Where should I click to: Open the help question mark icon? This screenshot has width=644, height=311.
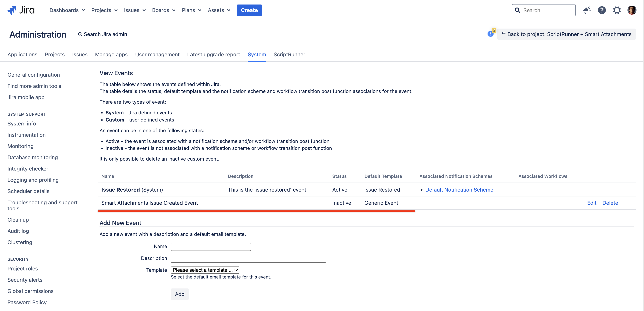pos(602,10)
